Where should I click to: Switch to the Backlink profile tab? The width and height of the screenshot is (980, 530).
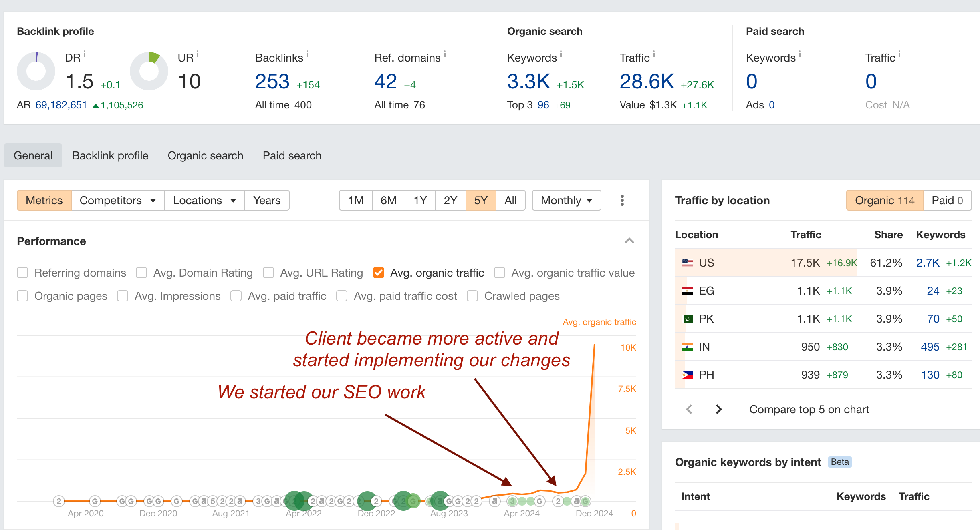click(110, 156)
